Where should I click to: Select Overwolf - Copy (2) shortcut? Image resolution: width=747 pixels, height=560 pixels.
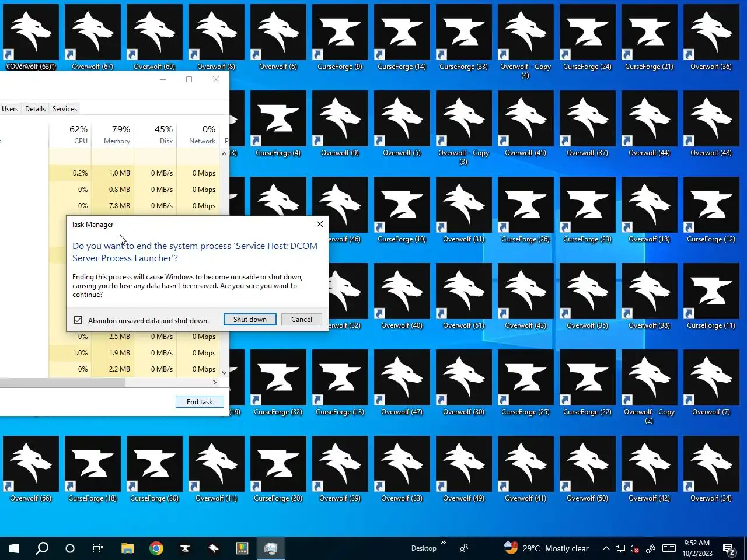click(x=650, y=387)
